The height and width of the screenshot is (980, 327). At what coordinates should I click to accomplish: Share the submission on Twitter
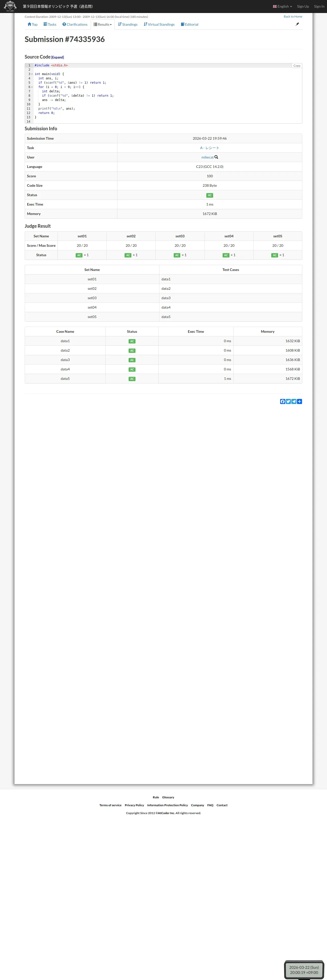coord(288,401)
